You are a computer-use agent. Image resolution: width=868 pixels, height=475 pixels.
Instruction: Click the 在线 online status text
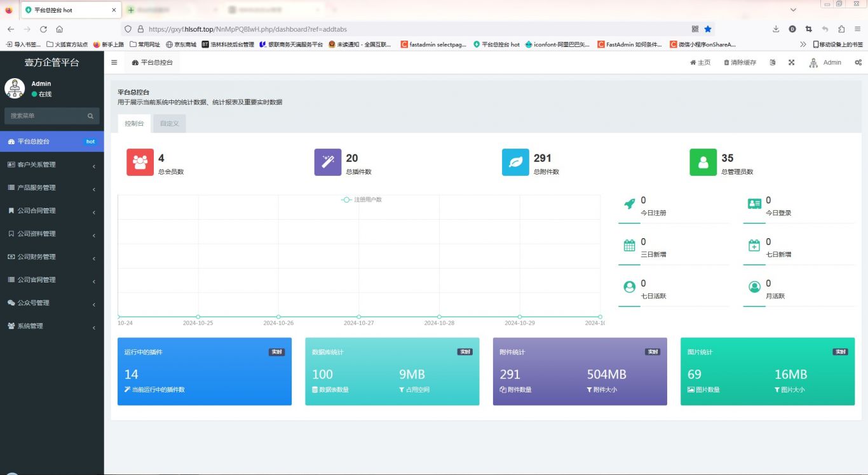[45, 94]
